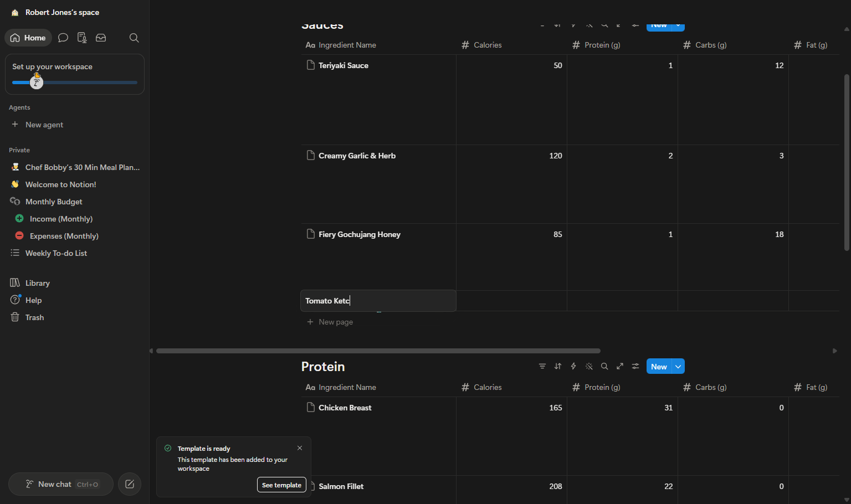Open the search icon in the sidebar
Viewport: 851px width, 504px height.
(x=134, y=38)
